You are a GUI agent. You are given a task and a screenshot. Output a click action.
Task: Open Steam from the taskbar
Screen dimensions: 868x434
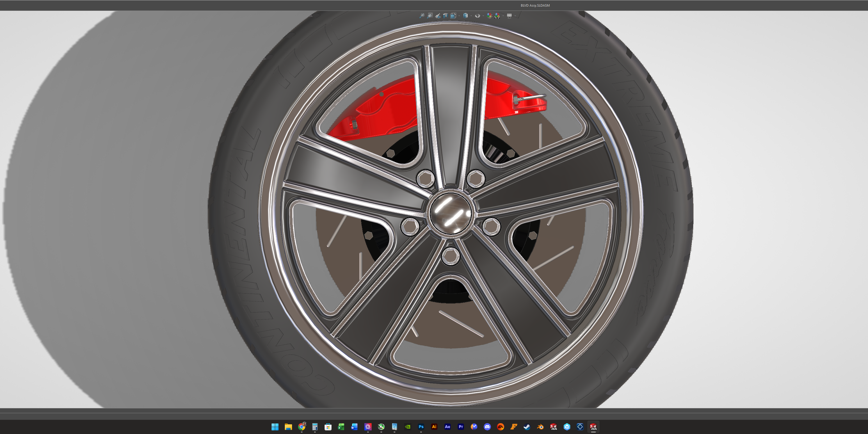click(527, 427)
